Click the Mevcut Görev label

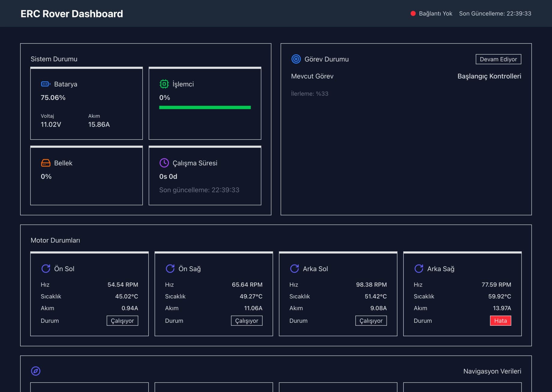[312, 76]
